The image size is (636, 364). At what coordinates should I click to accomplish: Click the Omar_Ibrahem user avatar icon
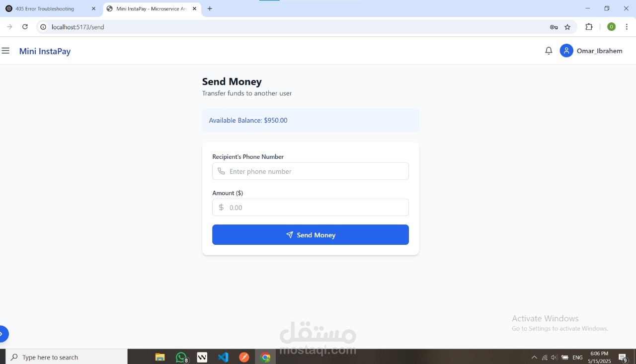(x=566, y=51)
